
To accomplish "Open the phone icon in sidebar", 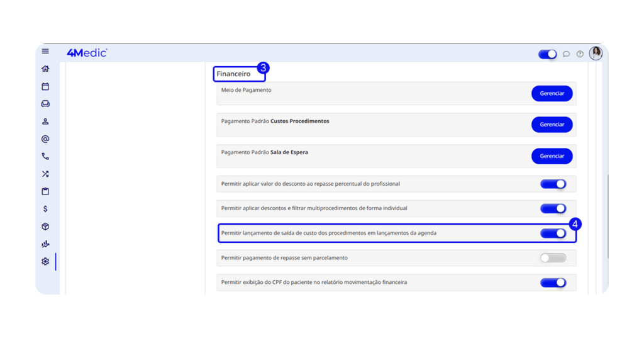I will pyautogui.click(x=45, y=156).
